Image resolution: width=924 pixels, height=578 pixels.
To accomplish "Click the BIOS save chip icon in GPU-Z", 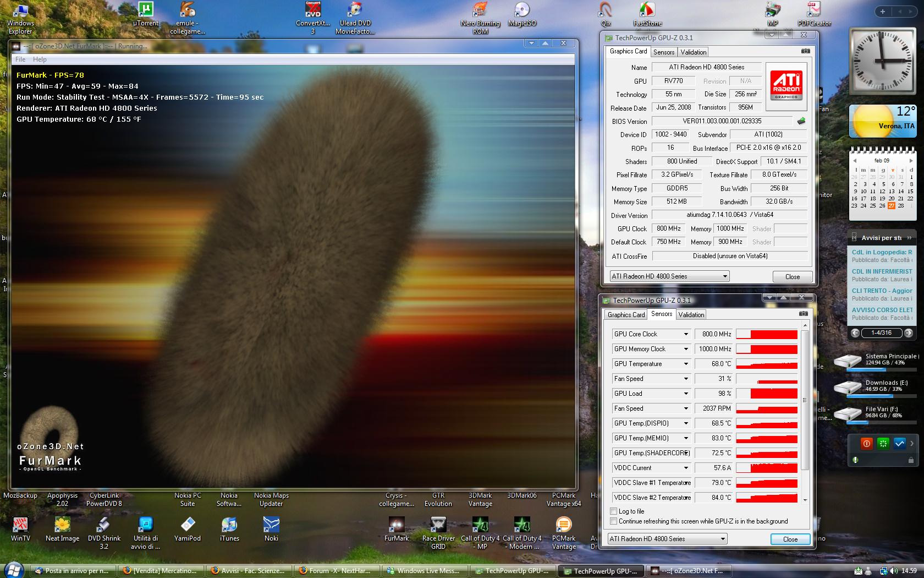I will (801, 121).
